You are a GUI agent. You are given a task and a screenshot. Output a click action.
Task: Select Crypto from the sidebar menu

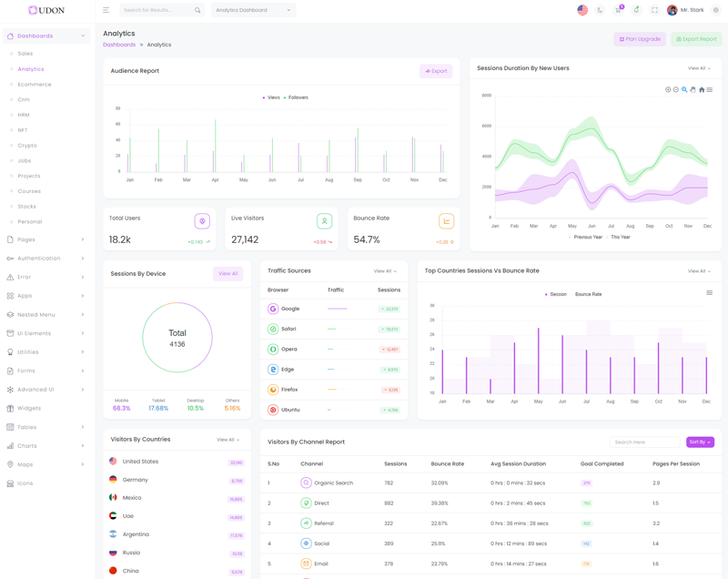(x=27, y=146)
